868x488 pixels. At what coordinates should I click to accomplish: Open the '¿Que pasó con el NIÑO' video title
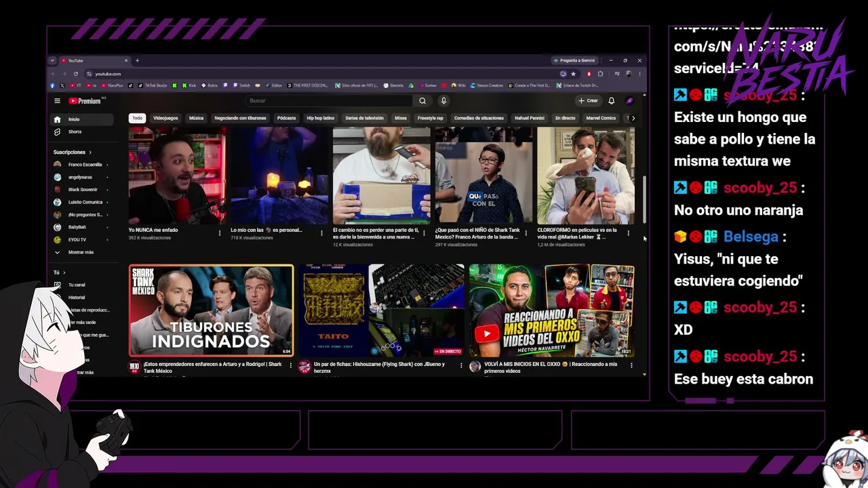point(479,233)
